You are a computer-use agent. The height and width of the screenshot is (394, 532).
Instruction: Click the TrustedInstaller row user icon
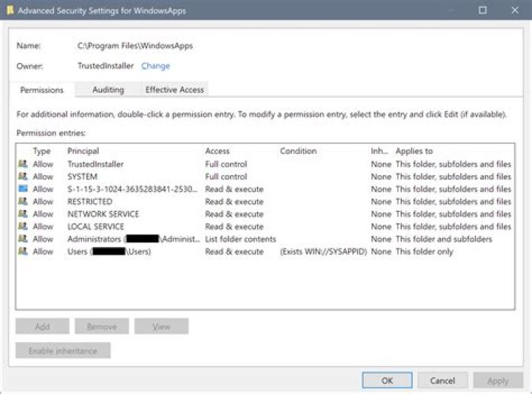(23, 164)
